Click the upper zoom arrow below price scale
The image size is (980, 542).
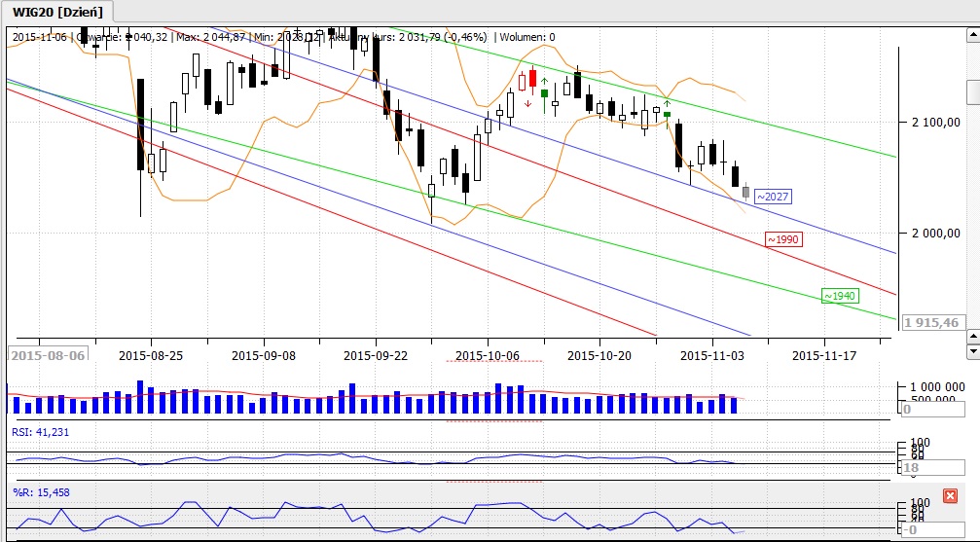tap(972, 336)
